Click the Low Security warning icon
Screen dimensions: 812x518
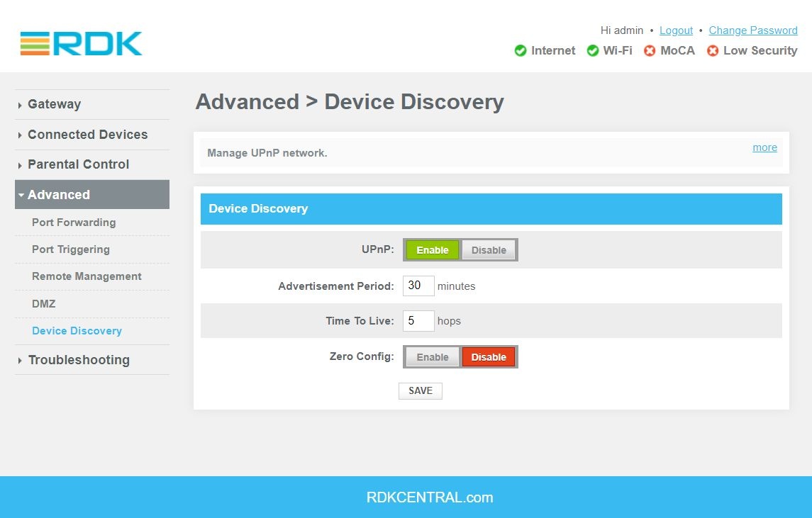coord(713,51)
